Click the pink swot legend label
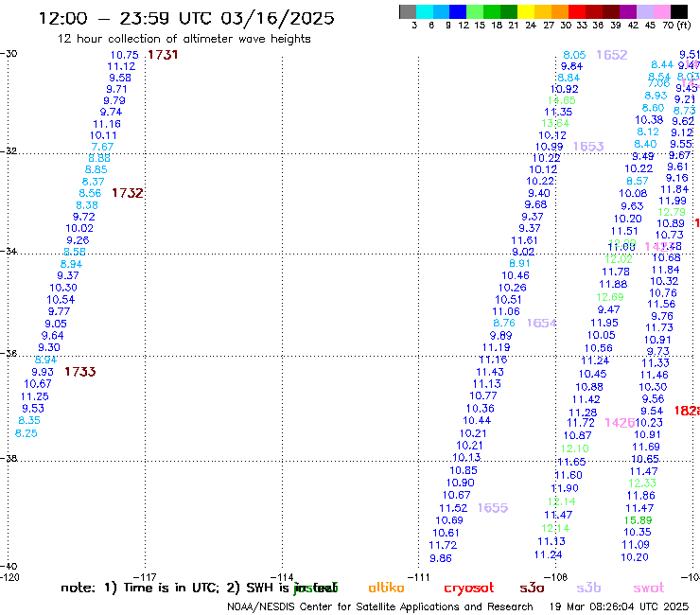 click(649, 589)
